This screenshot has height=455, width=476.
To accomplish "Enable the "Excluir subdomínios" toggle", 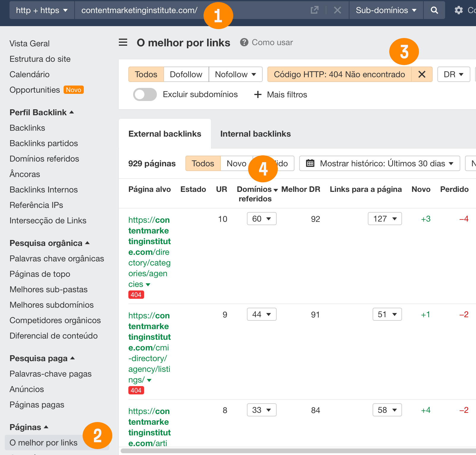I will click(x=145, y=94).
